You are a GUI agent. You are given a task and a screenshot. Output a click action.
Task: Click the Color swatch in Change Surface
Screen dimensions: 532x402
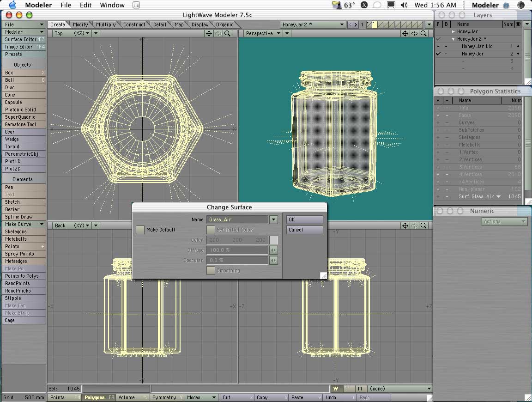[273, 240]
